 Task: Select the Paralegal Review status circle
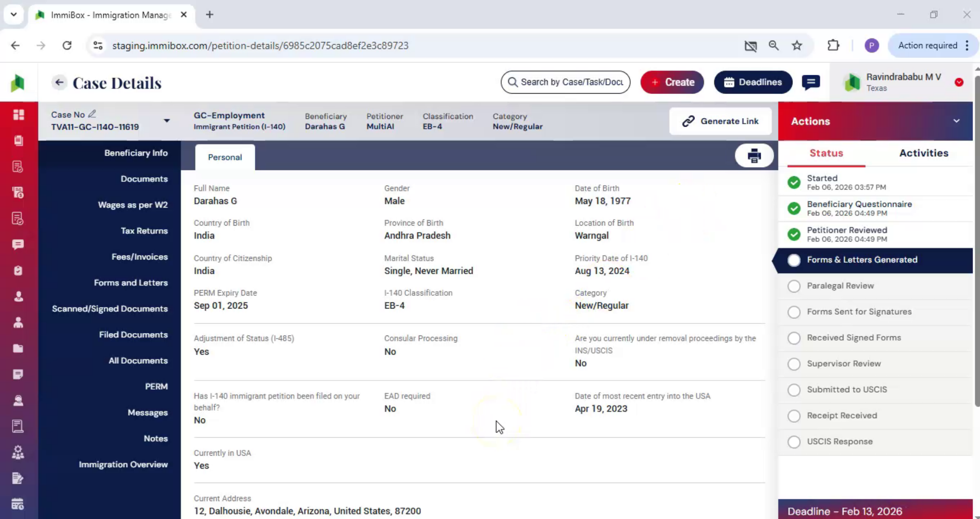tap(794, 286)
